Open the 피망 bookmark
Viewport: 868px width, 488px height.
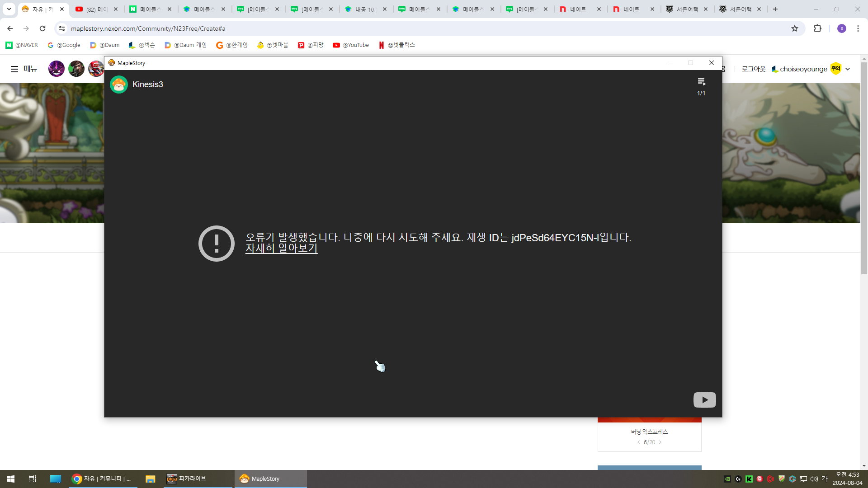click(311, 45)
